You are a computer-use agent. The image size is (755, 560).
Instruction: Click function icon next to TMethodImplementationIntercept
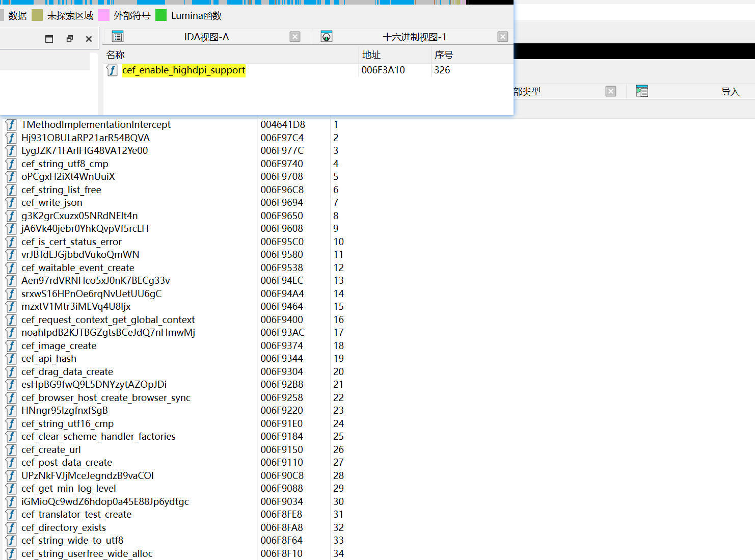point(11,125)
